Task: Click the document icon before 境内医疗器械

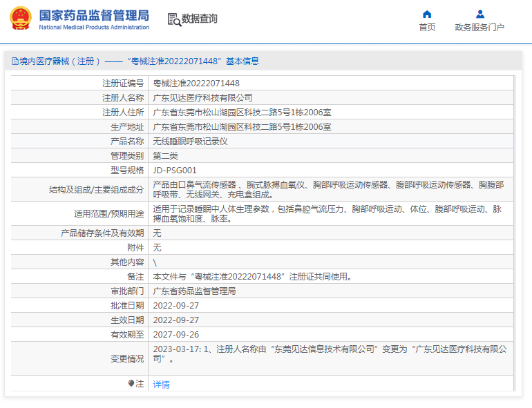Action: [x=15, y=61]
